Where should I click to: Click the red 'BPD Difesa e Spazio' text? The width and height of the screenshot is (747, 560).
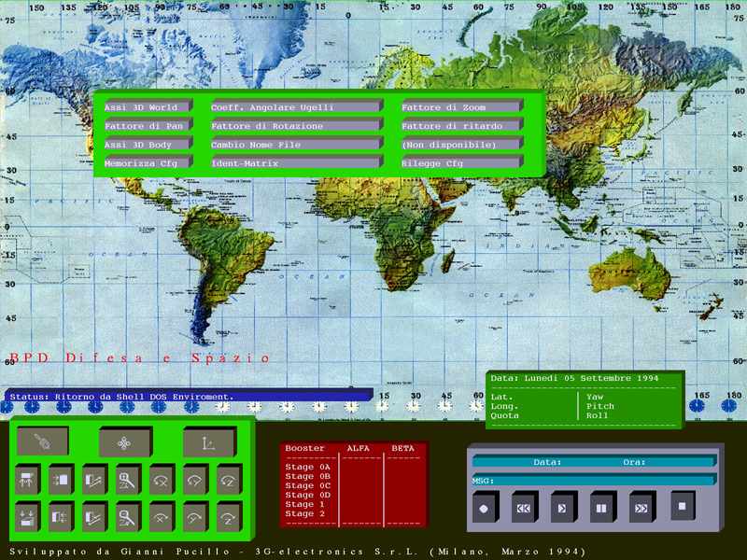139,358
